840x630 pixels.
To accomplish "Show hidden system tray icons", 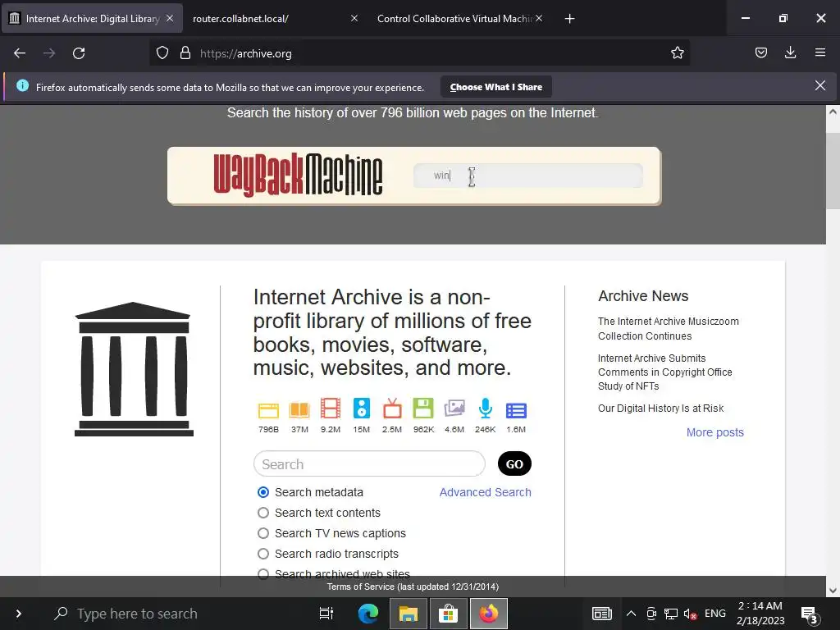I will point(631,614).
